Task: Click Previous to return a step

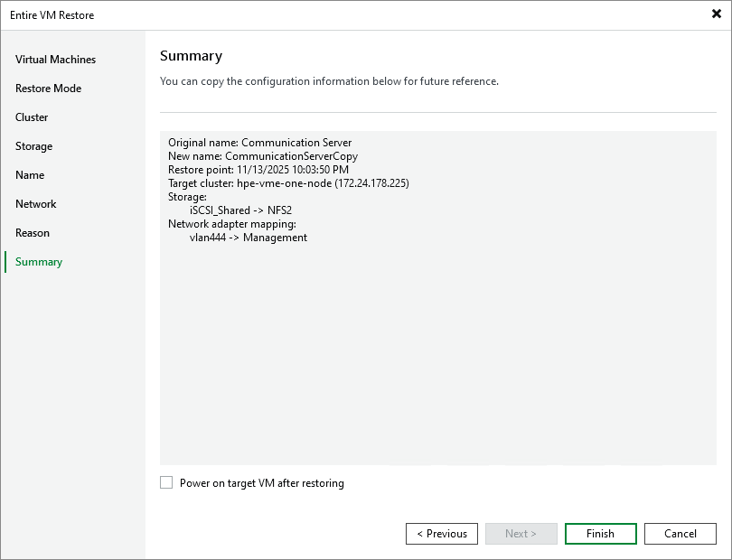Action: [x=441, y=533]
